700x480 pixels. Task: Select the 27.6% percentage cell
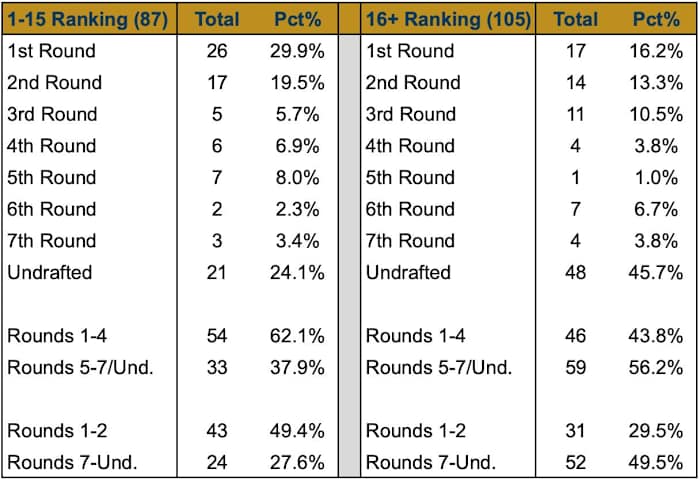(x=295, y=463)
